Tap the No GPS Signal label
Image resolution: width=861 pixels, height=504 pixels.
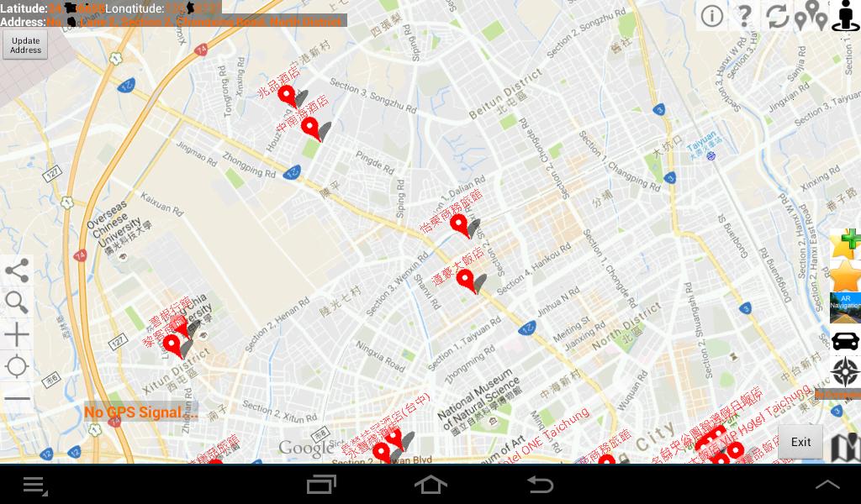pyautogui.click(x=140, y=412)
